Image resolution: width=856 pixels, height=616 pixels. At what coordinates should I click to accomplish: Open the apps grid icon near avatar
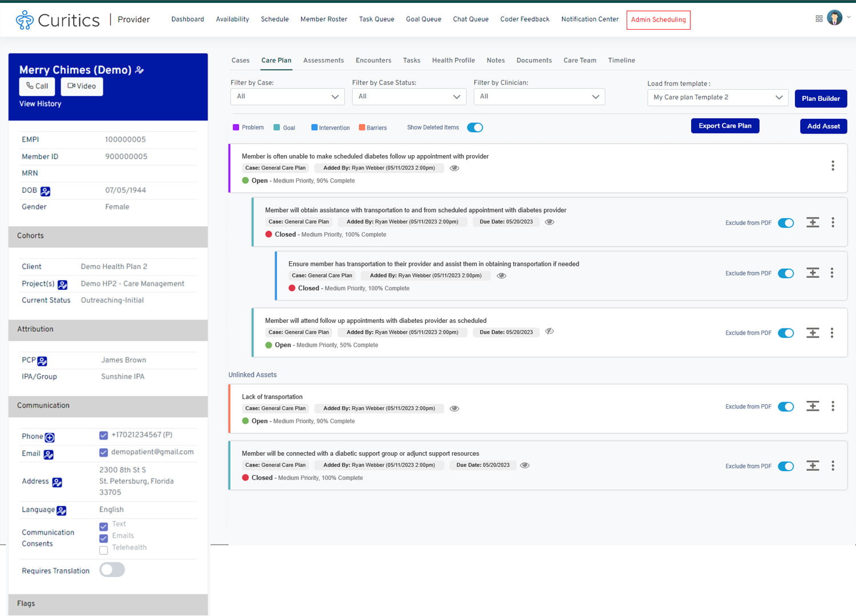pyautogui.click(x=819, y=19)
